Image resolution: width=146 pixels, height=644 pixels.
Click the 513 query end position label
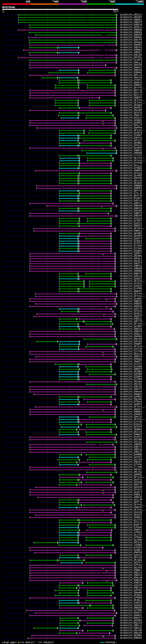115,11
